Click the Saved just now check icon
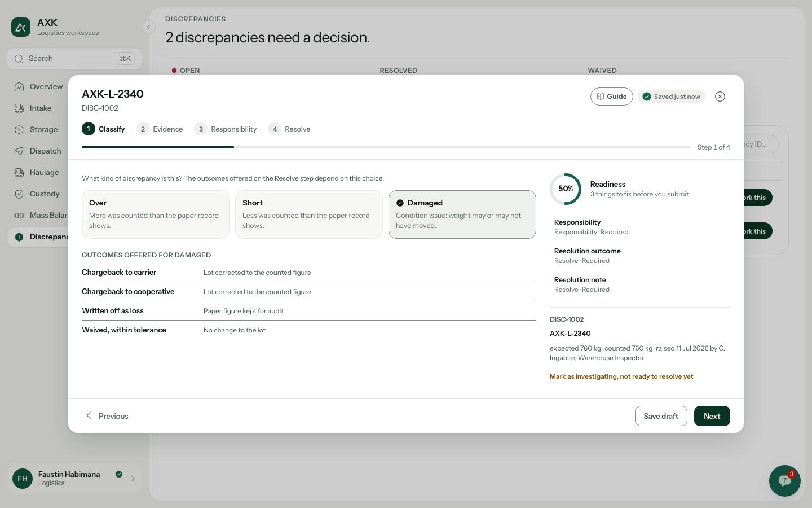 click(647, 97)
